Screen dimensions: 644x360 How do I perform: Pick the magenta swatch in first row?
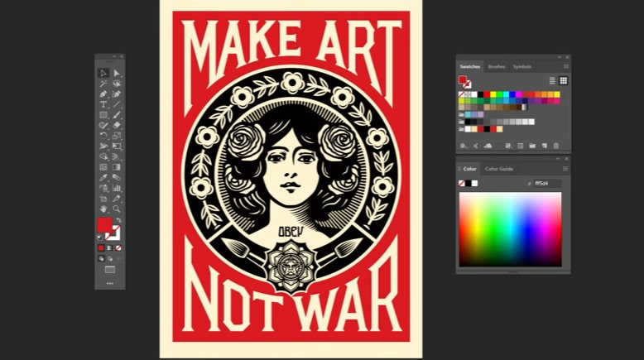[x=518, y=94]
